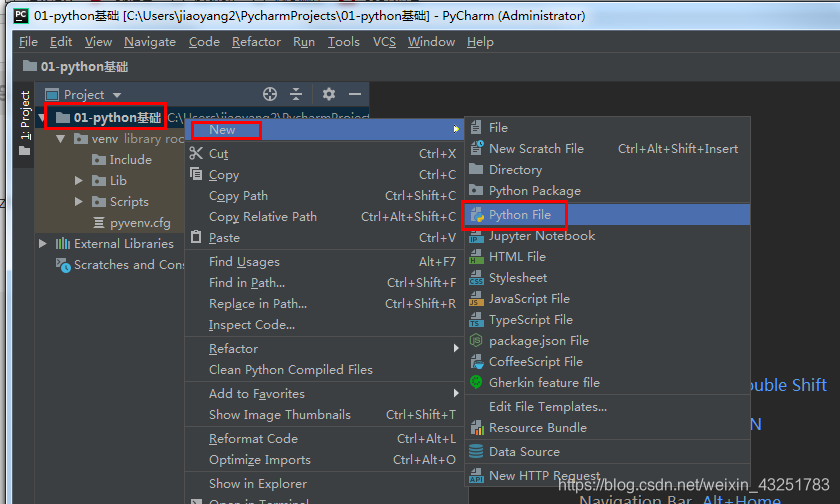Toggle the 1: Project side tab

[x=24, y=122]
